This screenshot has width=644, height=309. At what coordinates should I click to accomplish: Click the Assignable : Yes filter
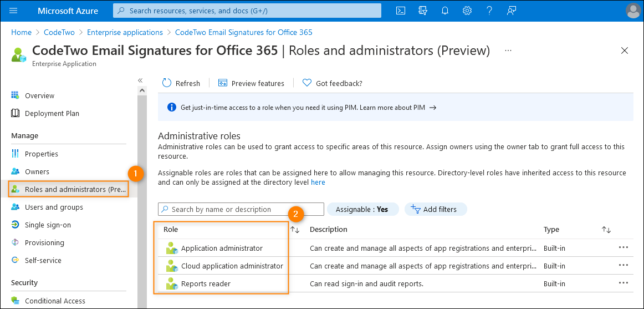[x=363, y=209]
